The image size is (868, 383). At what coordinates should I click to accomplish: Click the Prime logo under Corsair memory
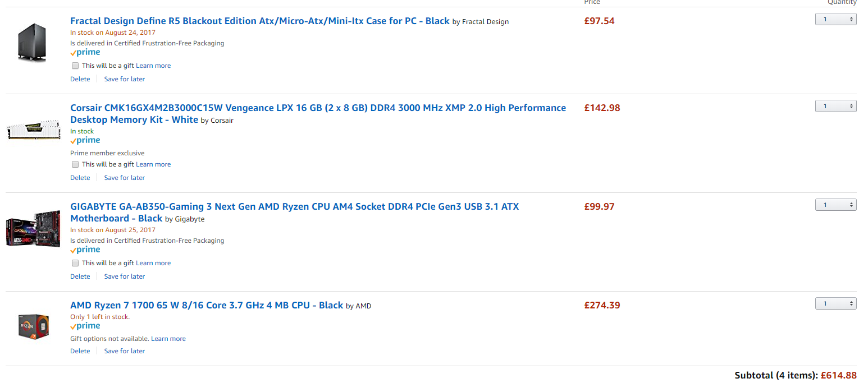(x=85, y=140)
